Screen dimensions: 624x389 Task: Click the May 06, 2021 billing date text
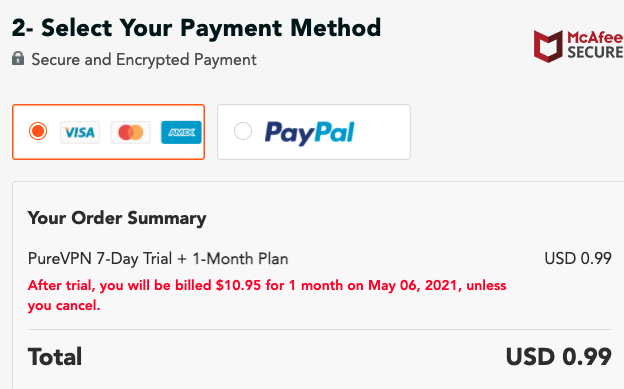412,285
